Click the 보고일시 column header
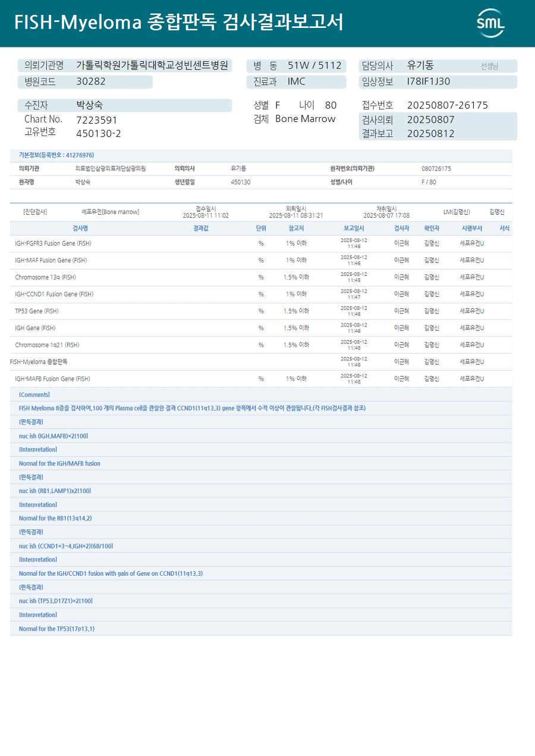535x756 pixels. [x=354, y=228]
